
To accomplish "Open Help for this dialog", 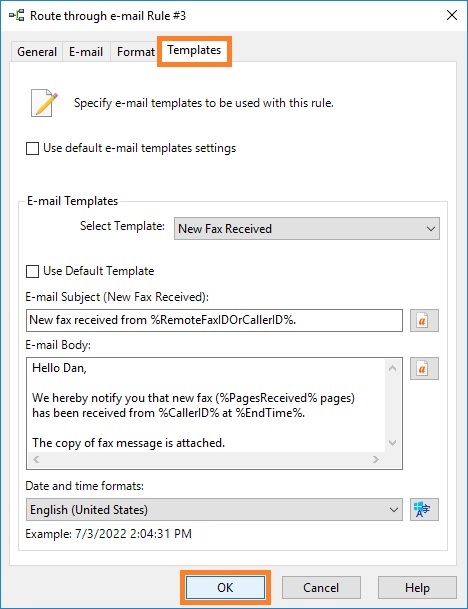I will pyautogui.click(x=417, y=588).
